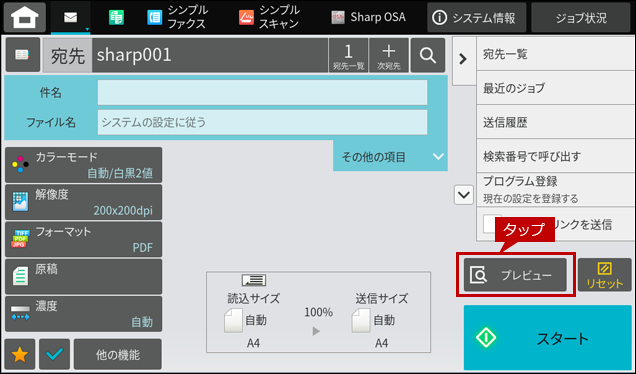Select 宛先一覧 from the action panel
Screen dimensions: 636x374
[555, 54]
